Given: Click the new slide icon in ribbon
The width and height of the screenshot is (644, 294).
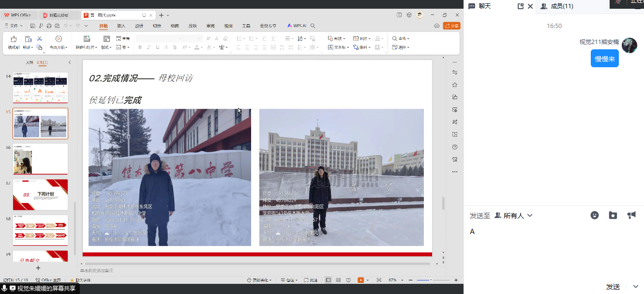Looking at the screenshot, I should [x=87, y=39].
